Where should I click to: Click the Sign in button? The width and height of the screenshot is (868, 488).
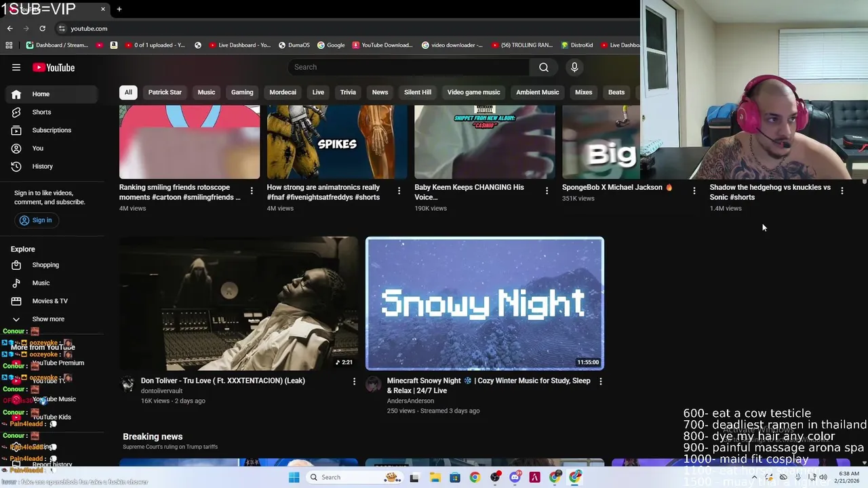point(35,220)
